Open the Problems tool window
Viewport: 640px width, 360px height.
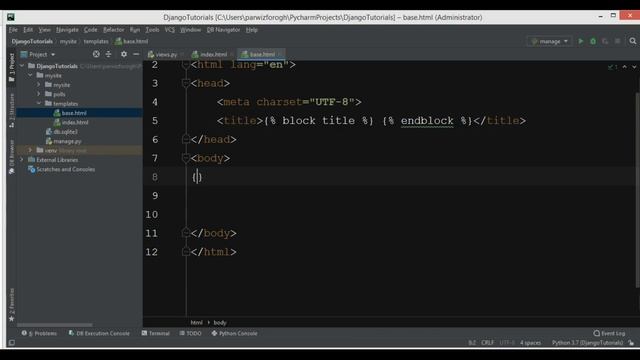[x=40, y=333]
